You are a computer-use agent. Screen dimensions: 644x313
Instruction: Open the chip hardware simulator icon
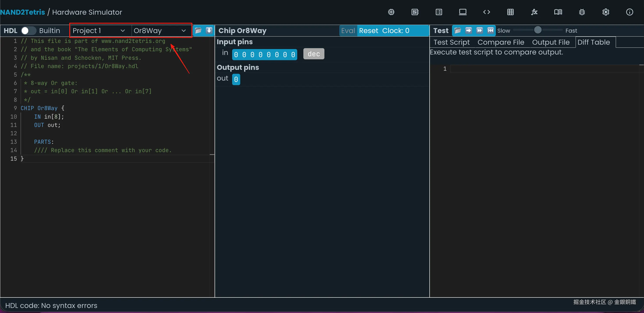pos(391,12)
